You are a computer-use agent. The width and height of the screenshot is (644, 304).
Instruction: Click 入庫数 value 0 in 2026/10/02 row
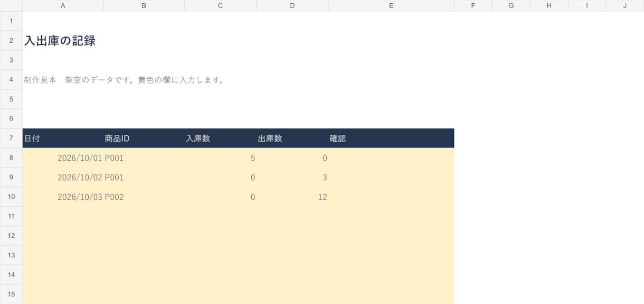tap(221, 178)
